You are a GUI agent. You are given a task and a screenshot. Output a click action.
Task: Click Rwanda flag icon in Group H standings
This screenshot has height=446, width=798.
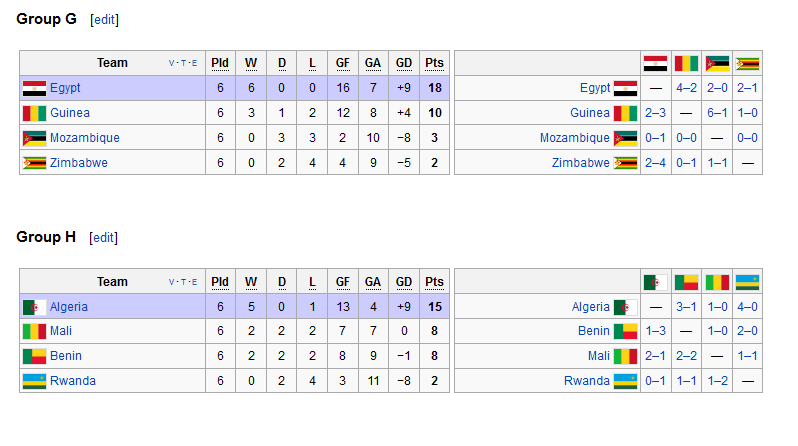(34, 381)
